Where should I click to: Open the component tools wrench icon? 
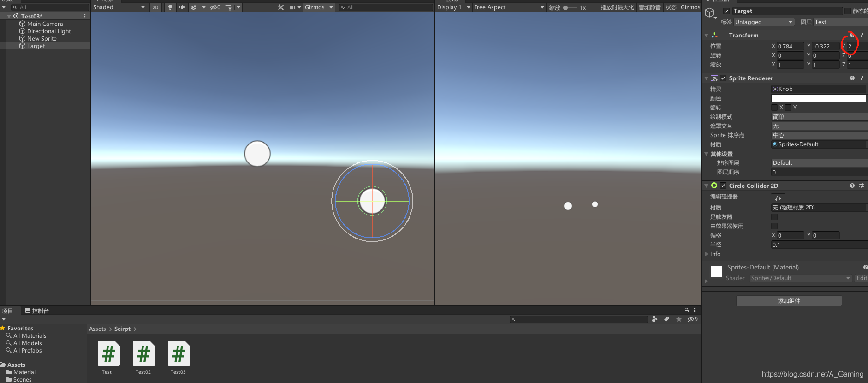point(280,7)
